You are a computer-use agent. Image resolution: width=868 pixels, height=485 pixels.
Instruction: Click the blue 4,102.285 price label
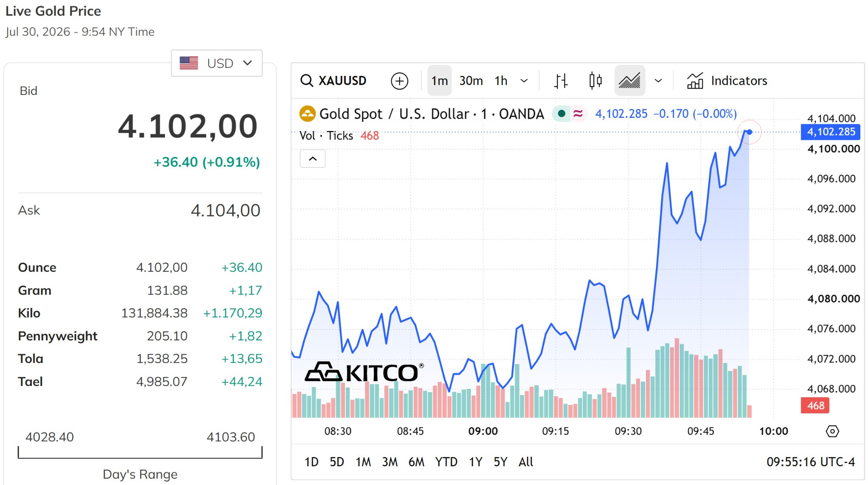pyautogui.click(x=831, y=132)
